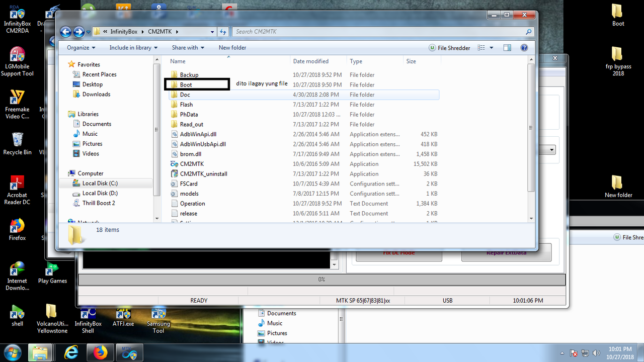This screenshot has height=362, width=644.
Task: Open Explorer help with the question-mark icon
Action: click(524, 48)
